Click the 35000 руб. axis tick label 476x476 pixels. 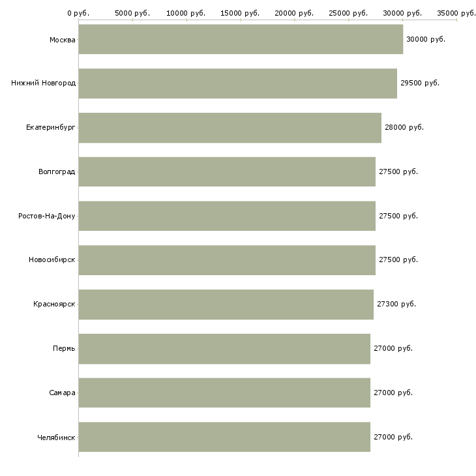456,13
